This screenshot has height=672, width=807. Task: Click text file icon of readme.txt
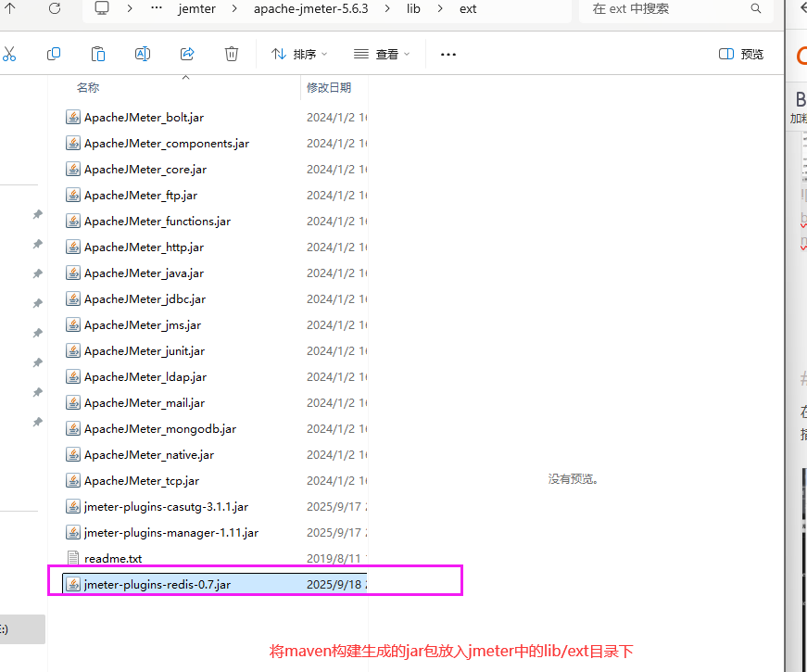[x=73, y=558]
